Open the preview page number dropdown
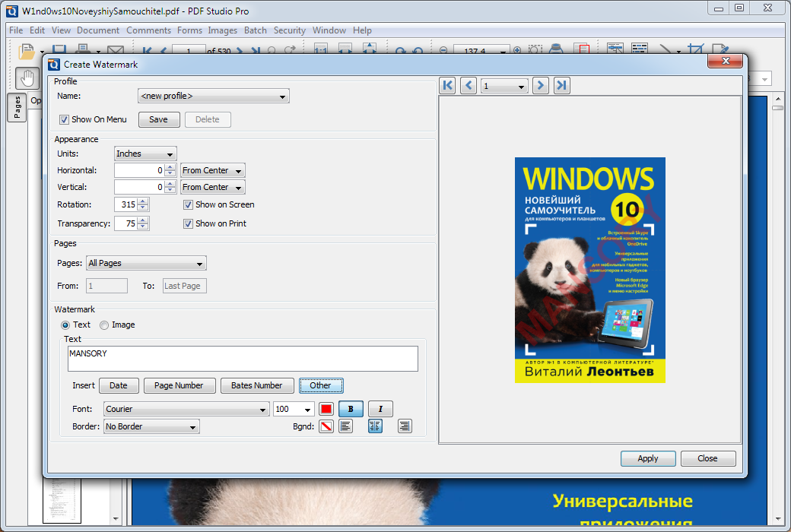 504,86
